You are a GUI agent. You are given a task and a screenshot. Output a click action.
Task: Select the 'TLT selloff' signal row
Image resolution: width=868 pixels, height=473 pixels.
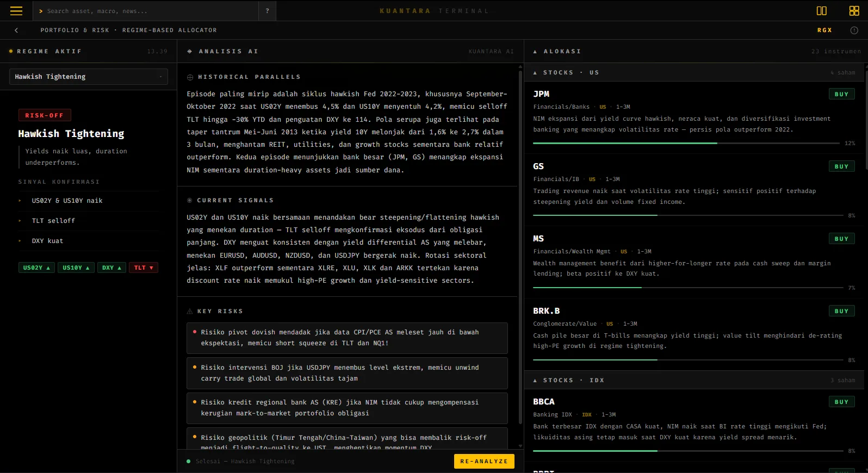89,221
